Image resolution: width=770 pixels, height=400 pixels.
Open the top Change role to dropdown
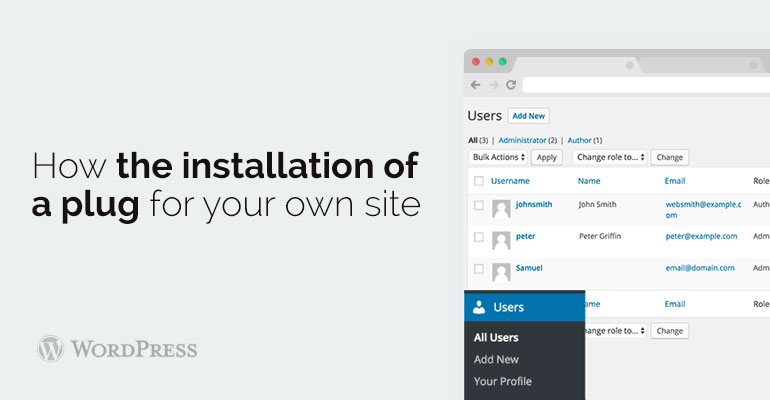609,157
